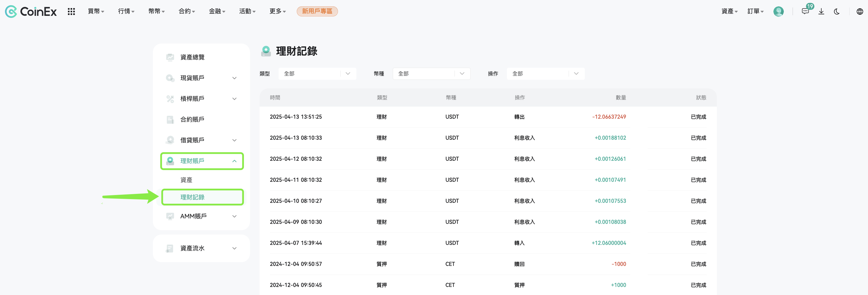Open the language globe icon
Image resolution: width=868 pixels, height=295 pixels.
tap(860, 12)
